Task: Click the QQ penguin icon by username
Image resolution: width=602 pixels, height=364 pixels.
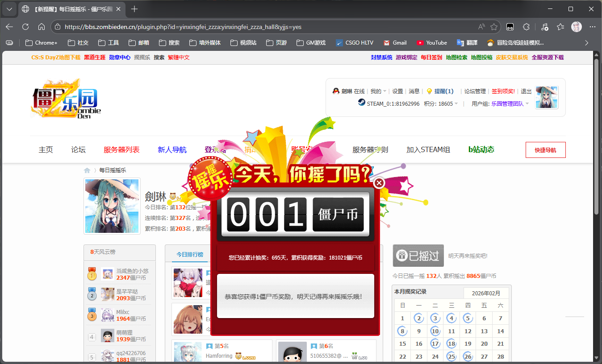Action: tap(336, 91)
